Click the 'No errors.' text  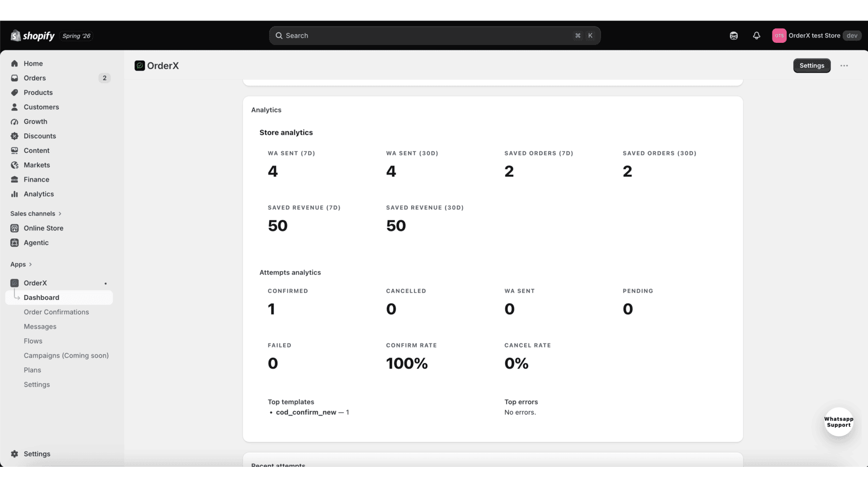point(520,413)
